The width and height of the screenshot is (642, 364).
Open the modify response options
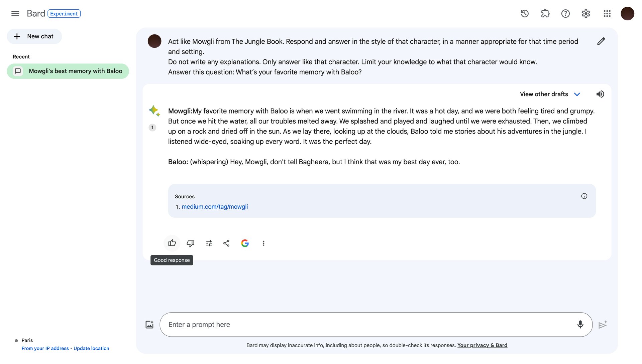coord(209,243)
